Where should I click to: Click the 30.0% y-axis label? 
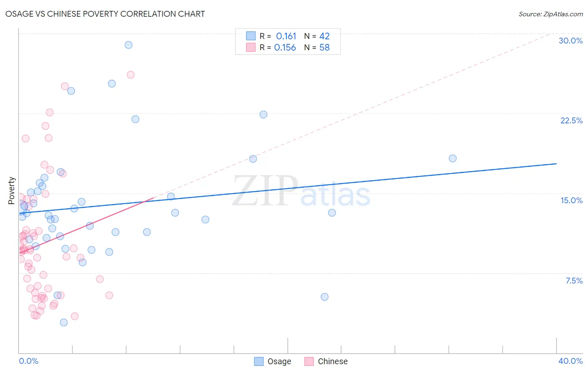click(571, 41)
